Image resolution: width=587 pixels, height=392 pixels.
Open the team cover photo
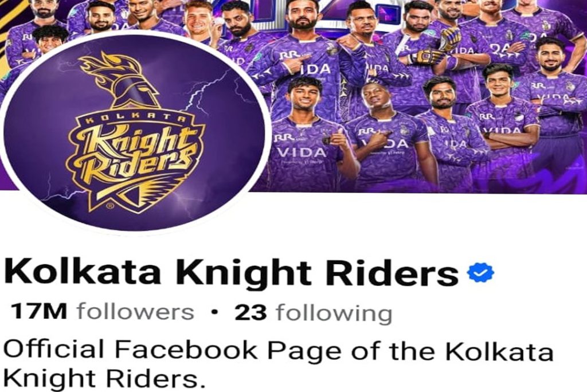[412, 93]
